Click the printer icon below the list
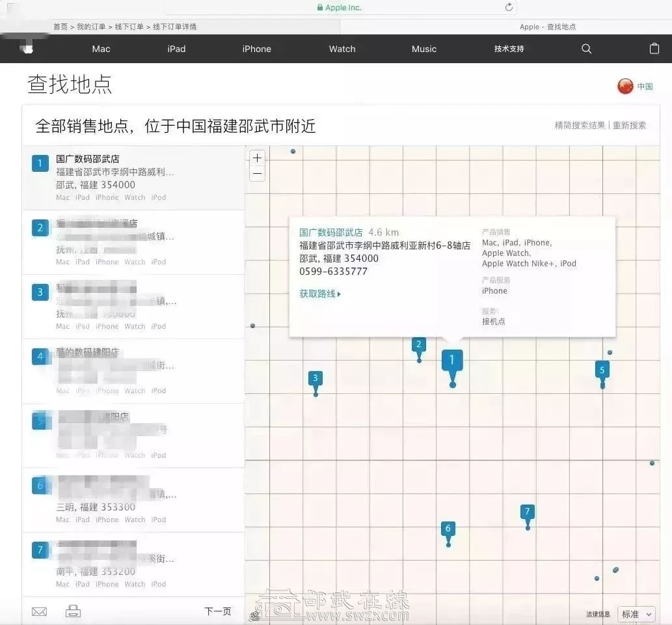The width and height of the screenshot is (672, 625). pos(74,611)
